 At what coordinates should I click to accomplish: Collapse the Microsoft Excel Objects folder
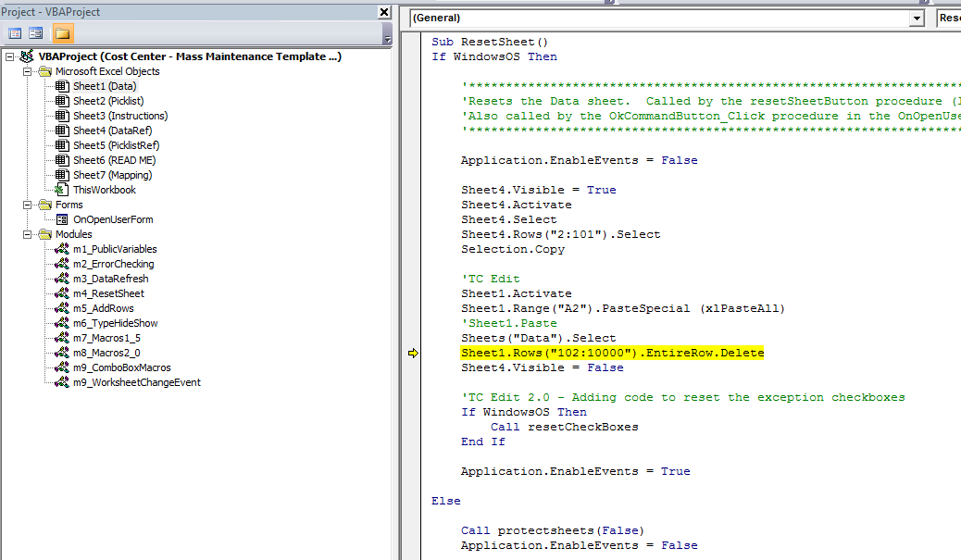[26, 70]
